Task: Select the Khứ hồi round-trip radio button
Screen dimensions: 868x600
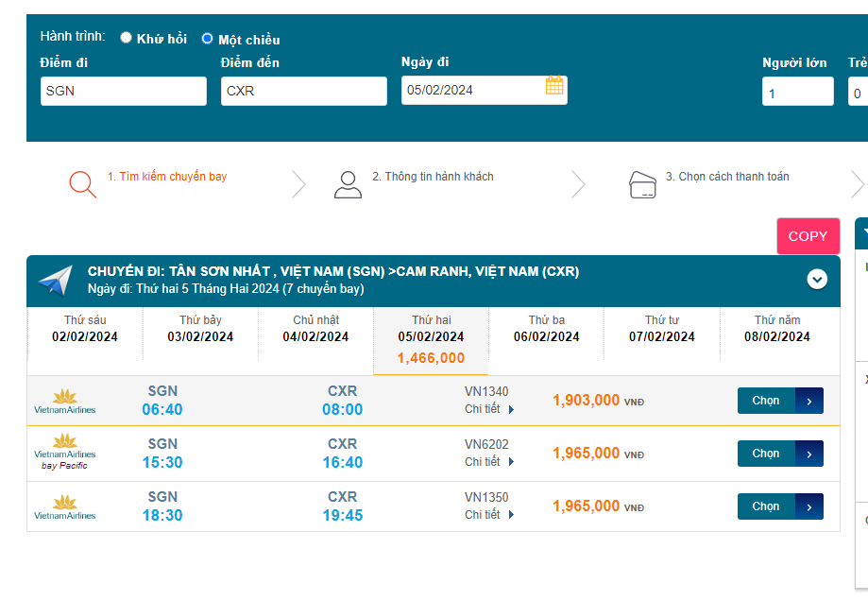Action: [x=127, y=38]
